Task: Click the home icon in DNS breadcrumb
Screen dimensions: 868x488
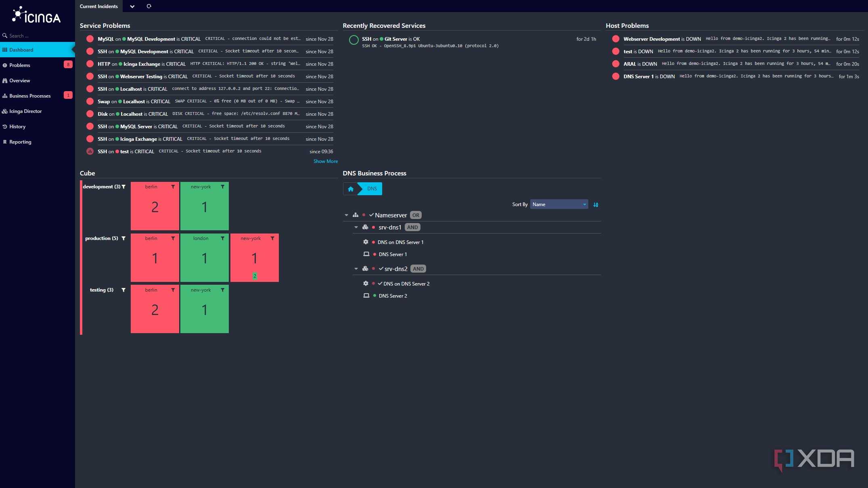Action: point(350,189)
